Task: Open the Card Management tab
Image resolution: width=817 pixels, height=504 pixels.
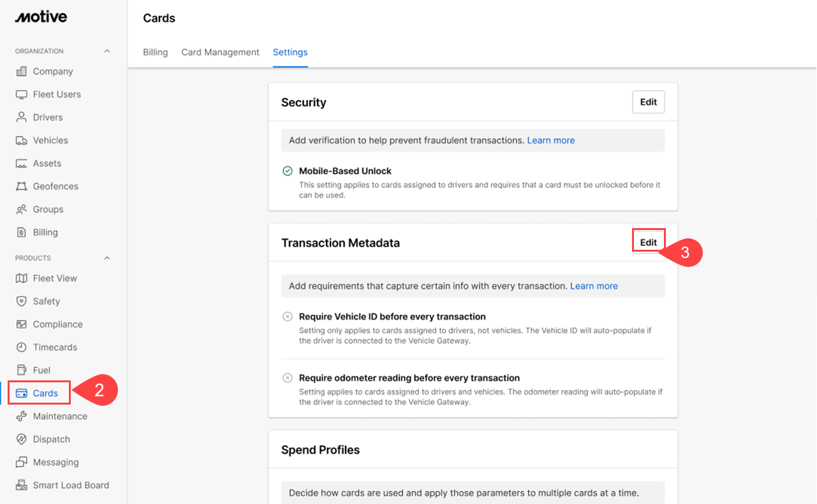Action: (220, 52)
